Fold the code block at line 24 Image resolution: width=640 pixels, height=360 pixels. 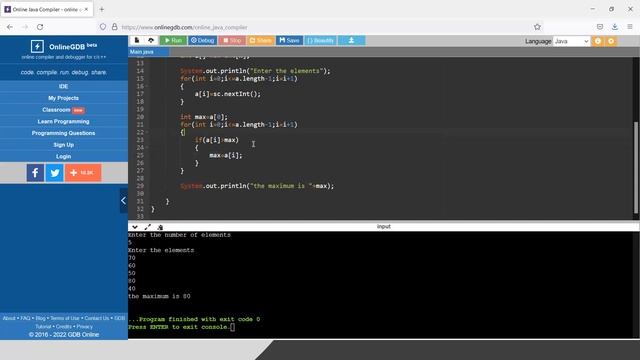147,147
